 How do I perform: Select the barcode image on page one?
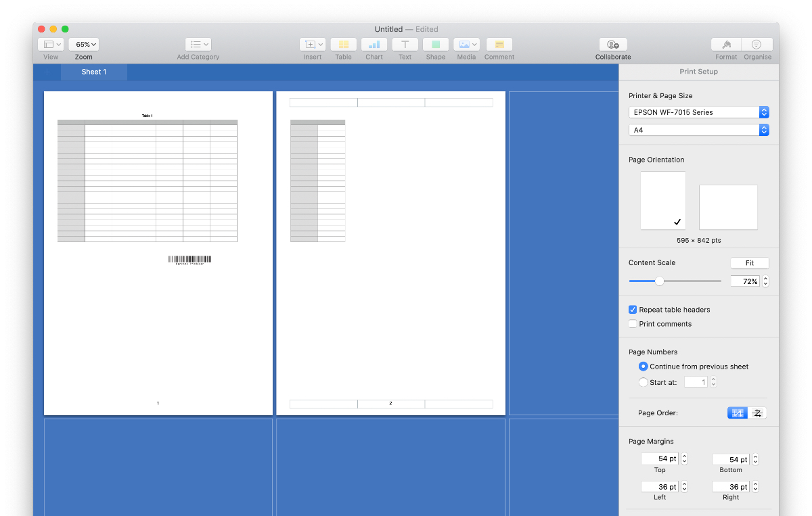click(189, 260)
